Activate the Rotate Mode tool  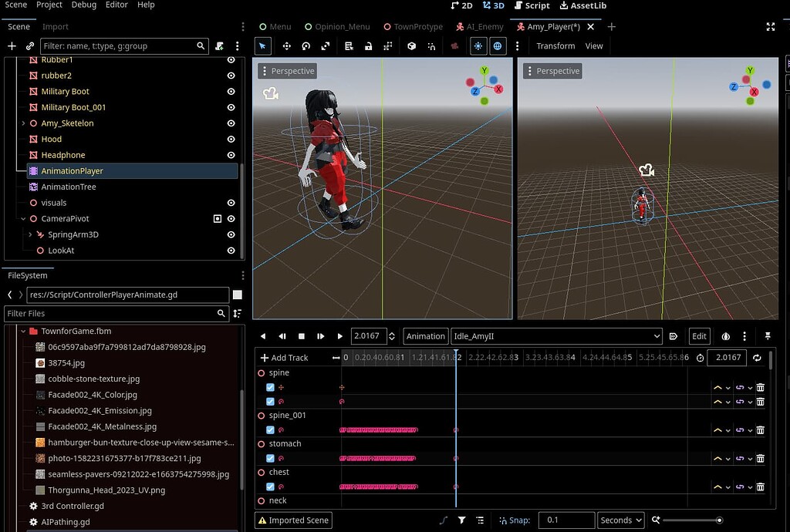click(306, 45)
